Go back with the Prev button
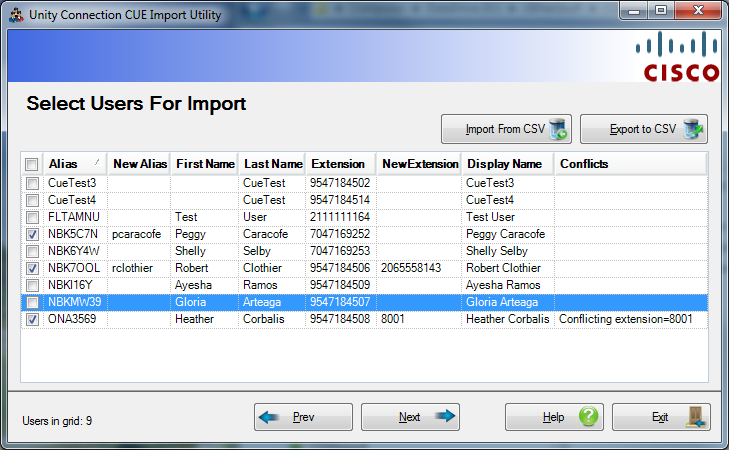This screenshot has width=729, height=450. tap(303, 417)
